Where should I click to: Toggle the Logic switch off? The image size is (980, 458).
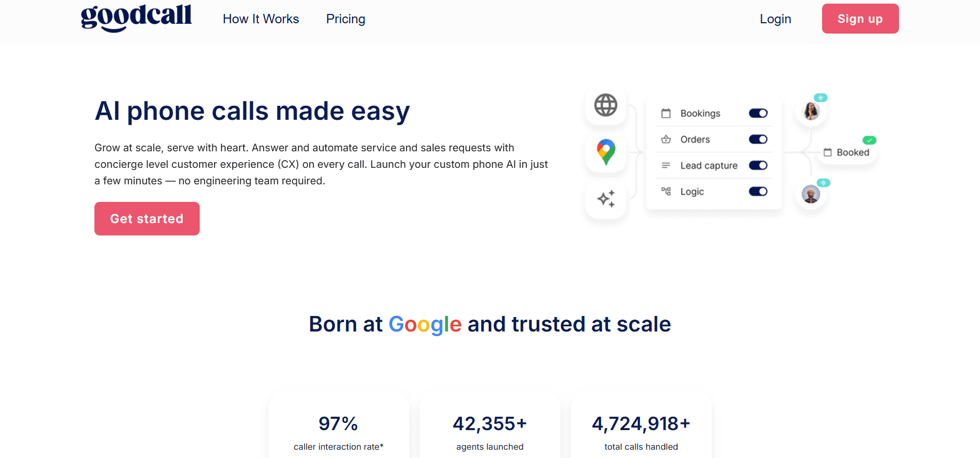tap(758, 191)
